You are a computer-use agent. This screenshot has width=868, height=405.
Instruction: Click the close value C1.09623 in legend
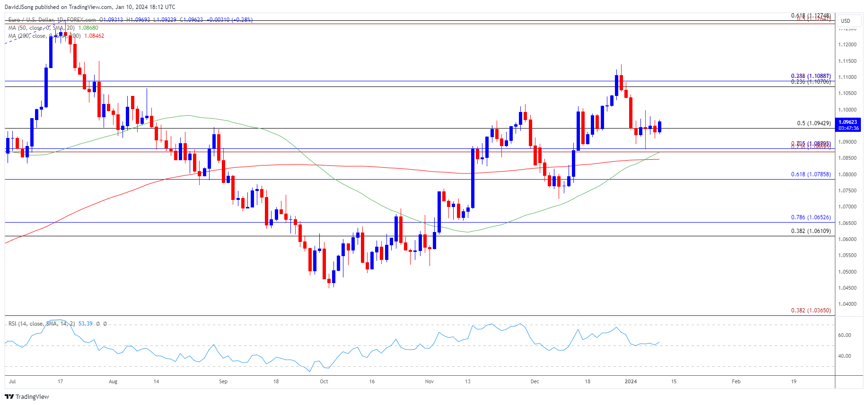[x=191, y=20]
